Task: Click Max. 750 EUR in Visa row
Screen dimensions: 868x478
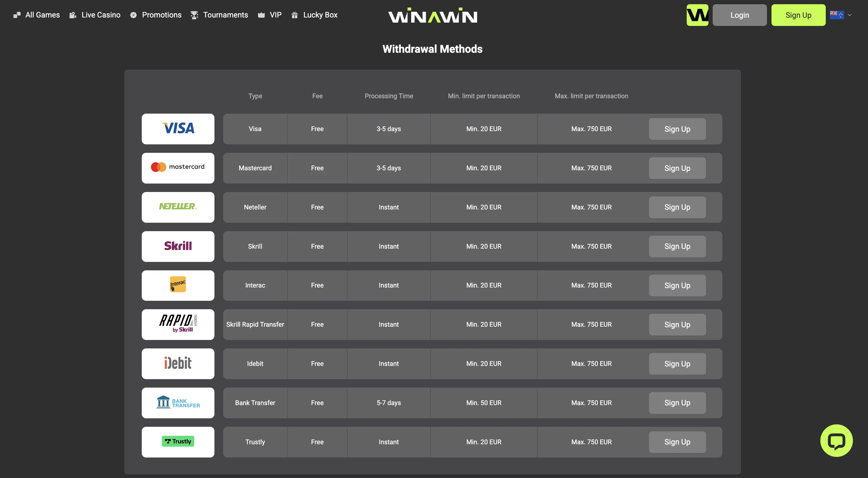Action: (591, 129)
